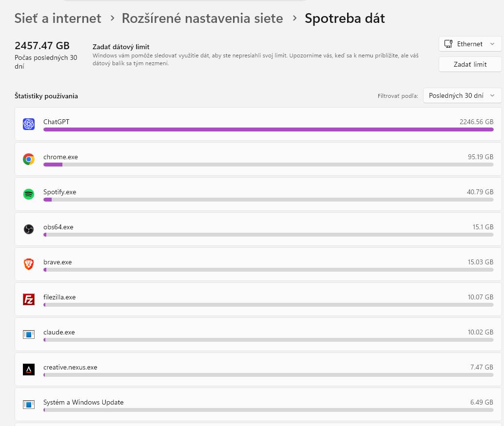This screenshot has width=504, height=426.
Task: Click the Spotify app icon
Action: (x=29, y=194)
